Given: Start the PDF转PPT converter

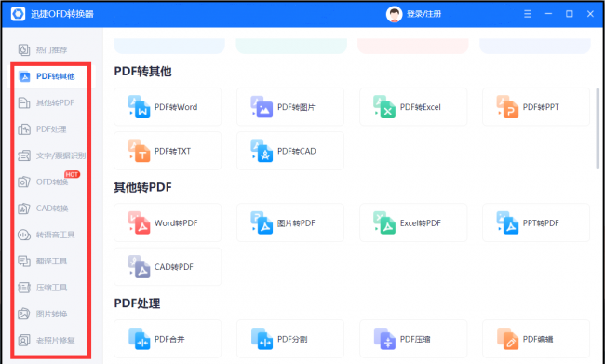Looking at the screenshot, I should coord(536,107).
